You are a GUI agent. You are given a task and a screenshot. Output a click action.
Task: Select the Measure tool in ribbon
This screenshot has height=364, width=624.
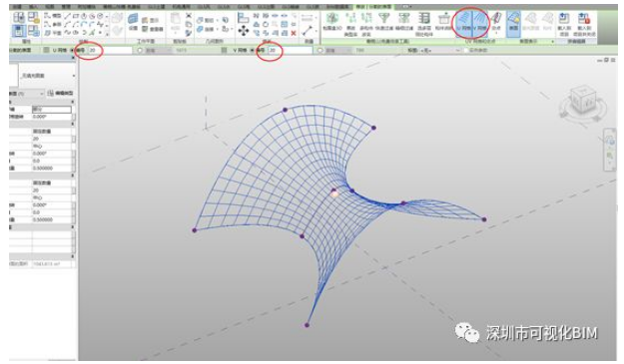[x=307, y=31]
